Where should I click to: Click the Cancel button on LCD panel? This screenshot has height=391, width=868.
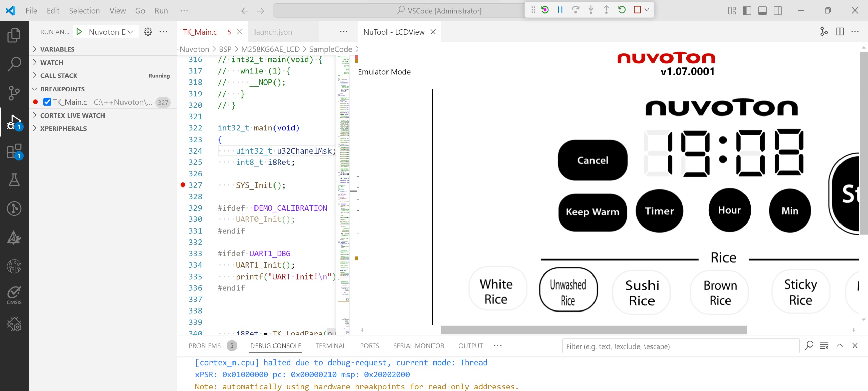[592, 160]
